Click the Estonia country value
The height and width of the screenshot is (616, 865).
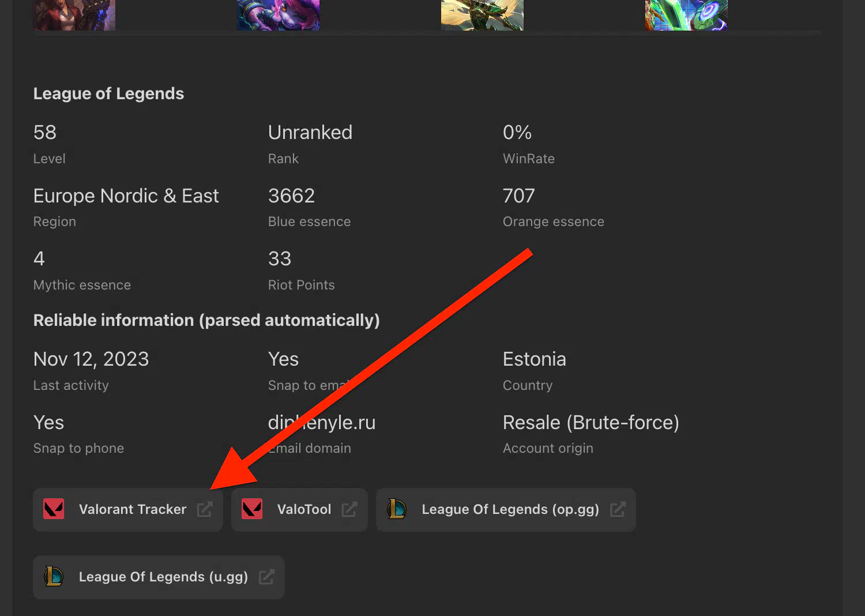(535, 359)
